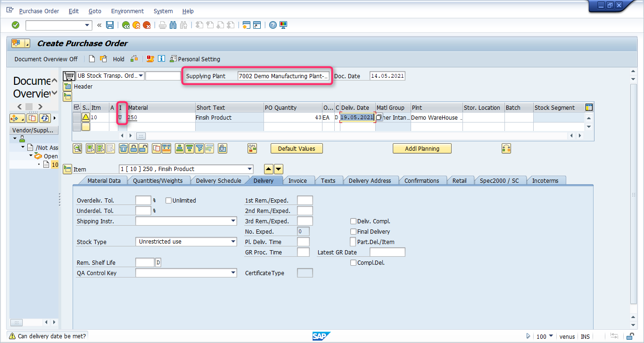Click the Generate Shortcut icon

257,25
